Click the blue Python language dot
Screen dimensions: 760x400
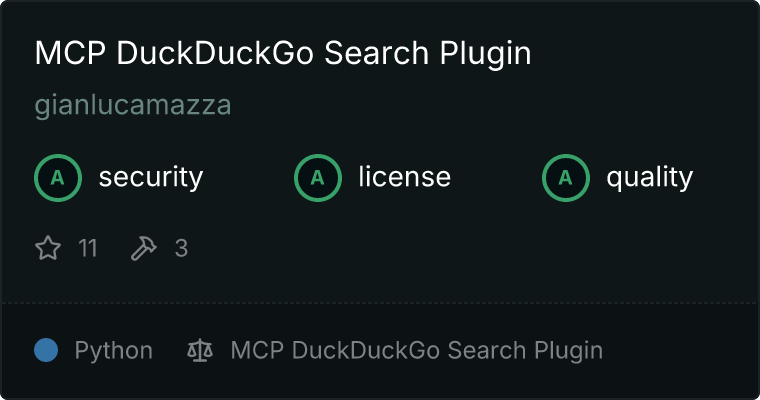coord(46,350)
